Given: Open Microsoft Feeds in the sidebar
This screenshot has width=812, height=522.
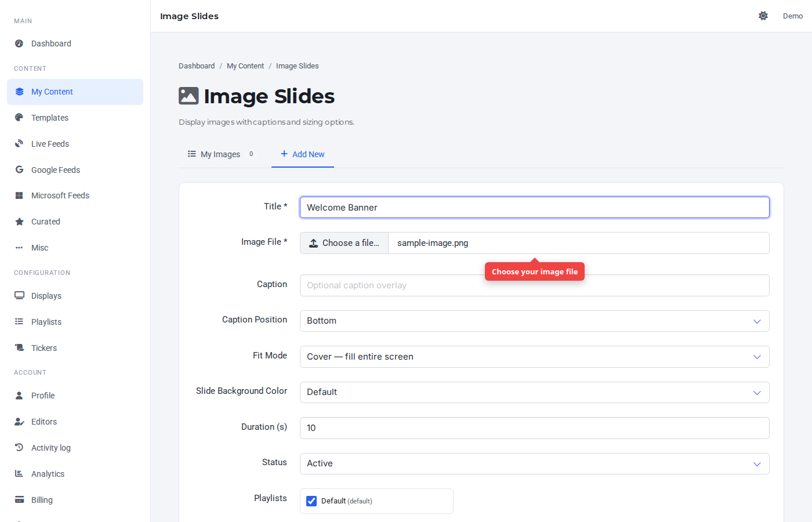Looking at the screenshot, I should (75, 195).
